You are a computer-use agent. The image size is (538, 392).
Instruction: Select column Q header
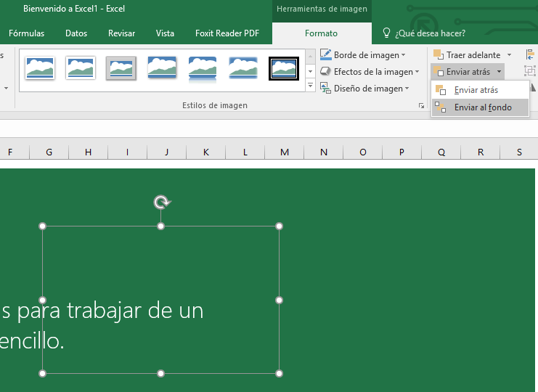(x=441, y=152)
